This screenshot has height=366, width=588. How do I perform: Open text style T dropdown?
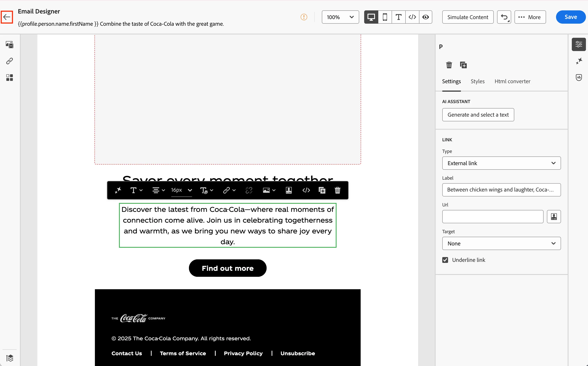[x=136, y=190]
